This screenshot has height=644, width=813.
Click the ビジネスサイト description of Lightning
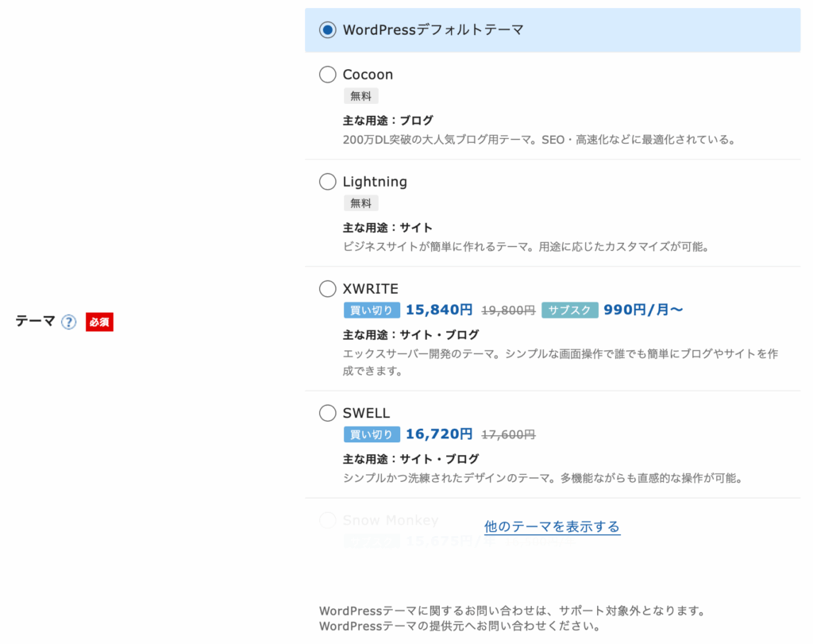[526, 247]
